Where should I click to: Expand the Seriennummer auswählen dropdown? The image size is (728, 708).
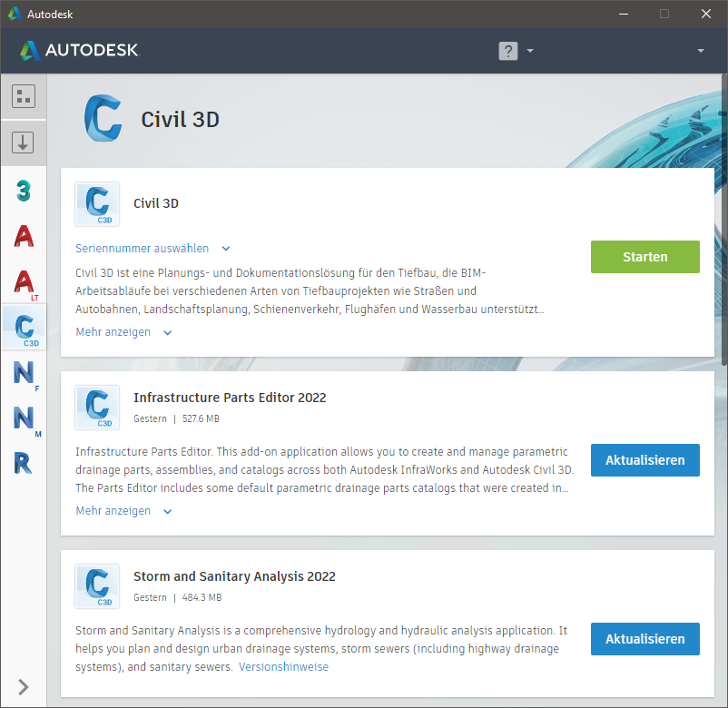152,249
